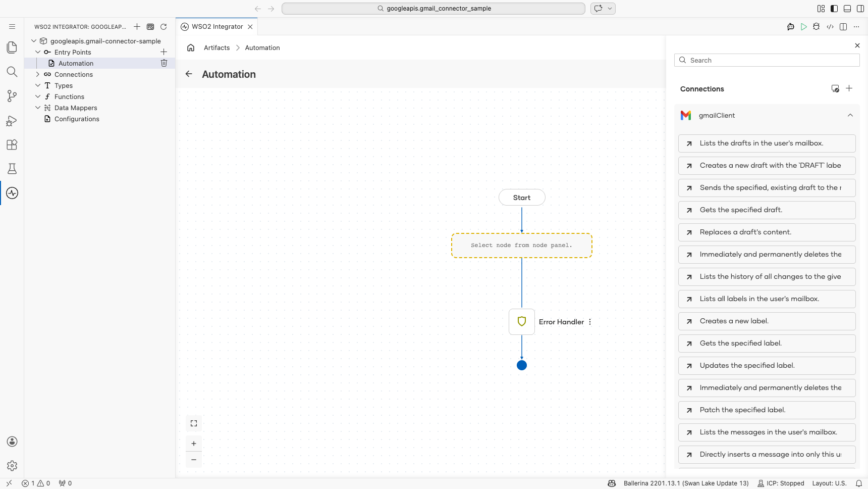Image resolution: width=868 pixels, height=489 pixels.
Task: Close the connections node panel
Action: click(857, 45)
